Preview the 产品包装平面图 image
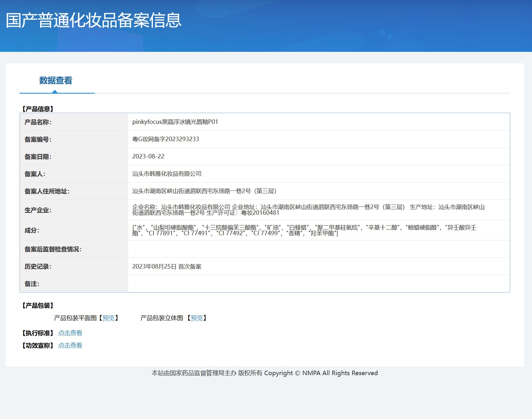Image resolution: width=532 pixels, height=419 pixels. (x=109, y=318)
